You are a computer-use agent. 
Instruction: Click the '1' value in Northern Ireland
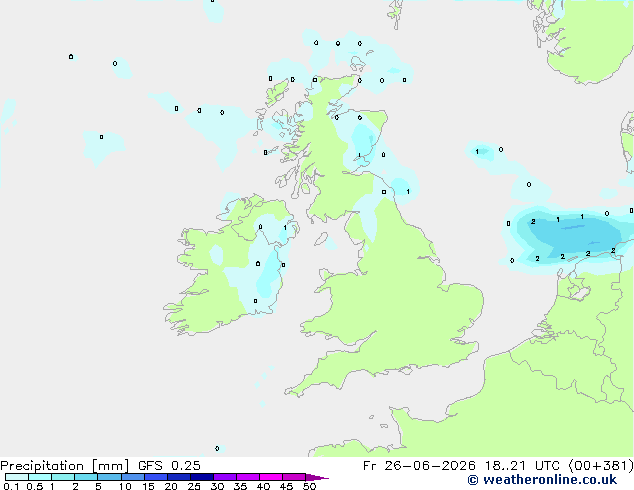[285, 228]
